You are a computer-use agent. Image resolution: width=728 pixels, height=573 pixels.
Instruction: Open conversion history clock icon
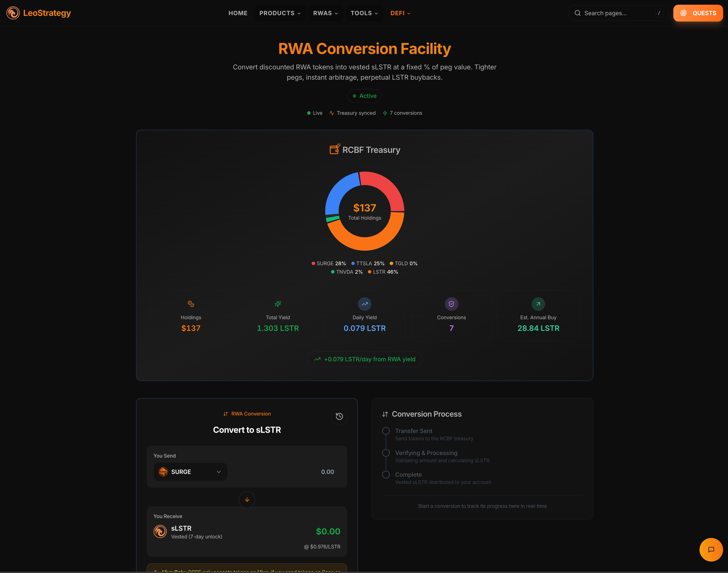pos(339,416)
